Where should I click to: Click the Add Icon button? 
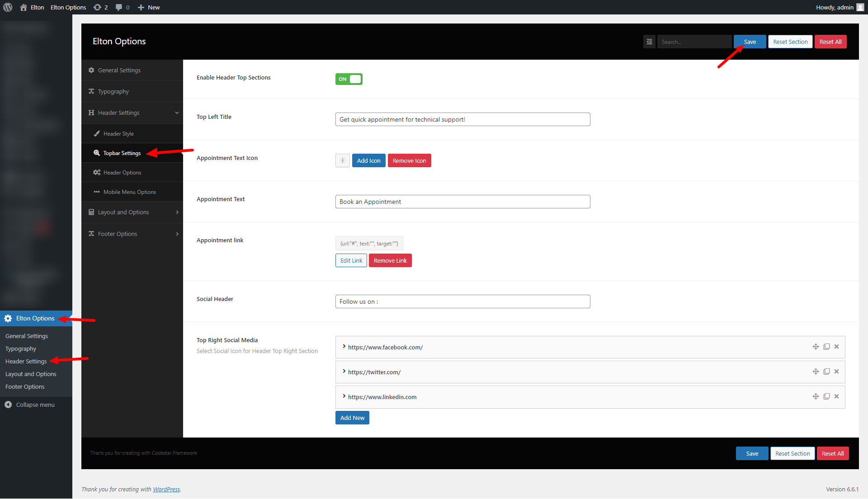[368, 160]
